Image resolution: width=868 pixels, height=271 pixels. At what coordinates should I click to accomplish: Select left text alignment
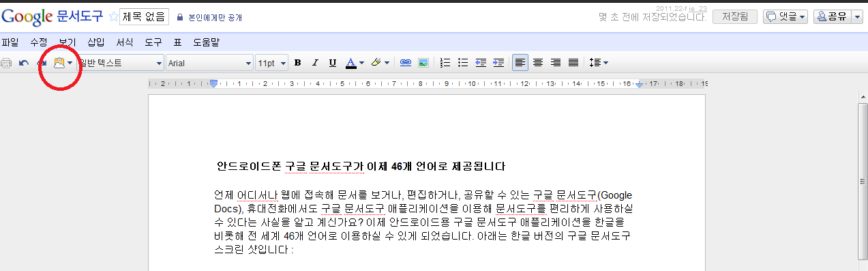520,63
